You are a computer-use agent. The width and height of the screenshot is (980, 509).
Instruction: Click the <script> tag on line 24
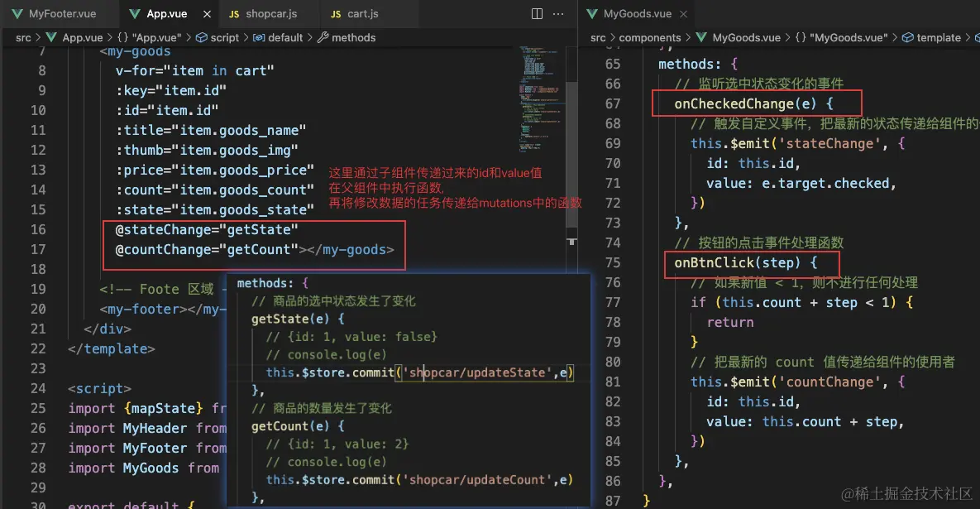[x=99, y=388]
